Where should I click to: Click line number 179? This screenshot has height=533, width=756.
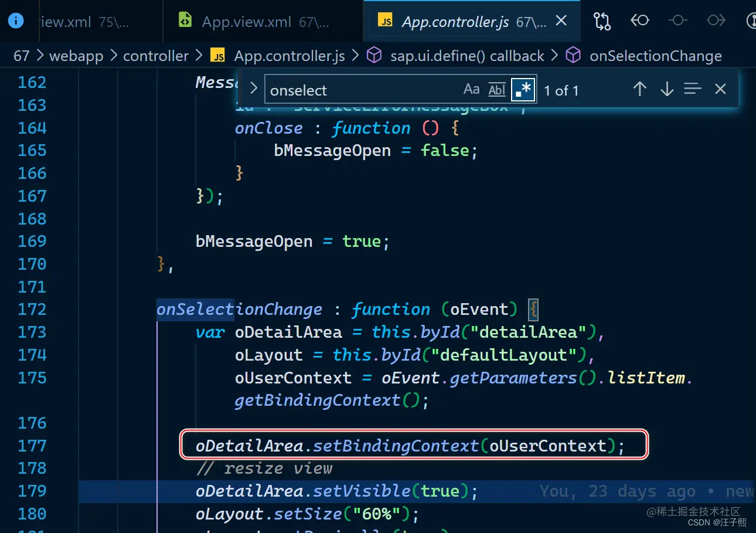tap(32, 491)
